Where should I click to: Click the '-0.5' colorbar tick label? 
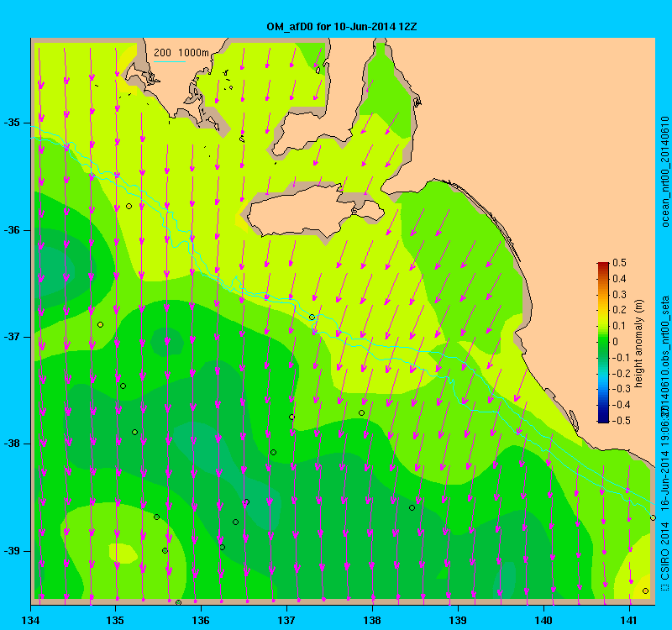coord(622,421)
